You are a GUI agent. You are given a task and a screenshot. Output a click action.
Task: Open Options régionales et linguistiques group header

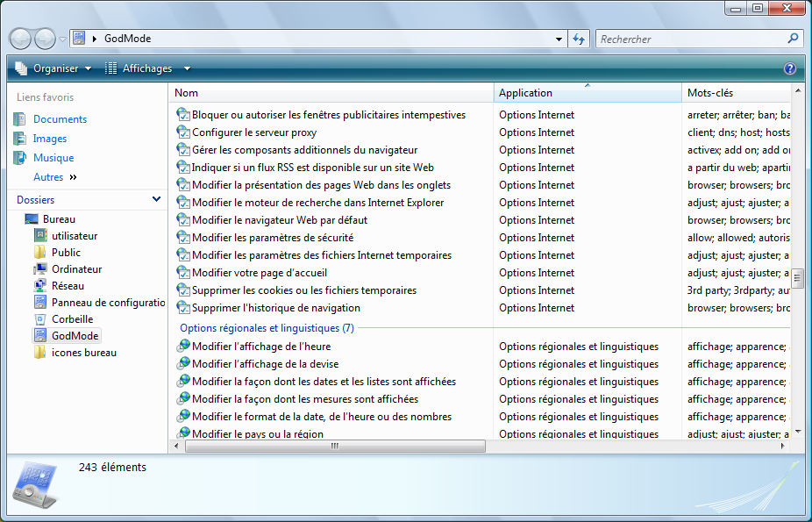click(x=267, y=328)
